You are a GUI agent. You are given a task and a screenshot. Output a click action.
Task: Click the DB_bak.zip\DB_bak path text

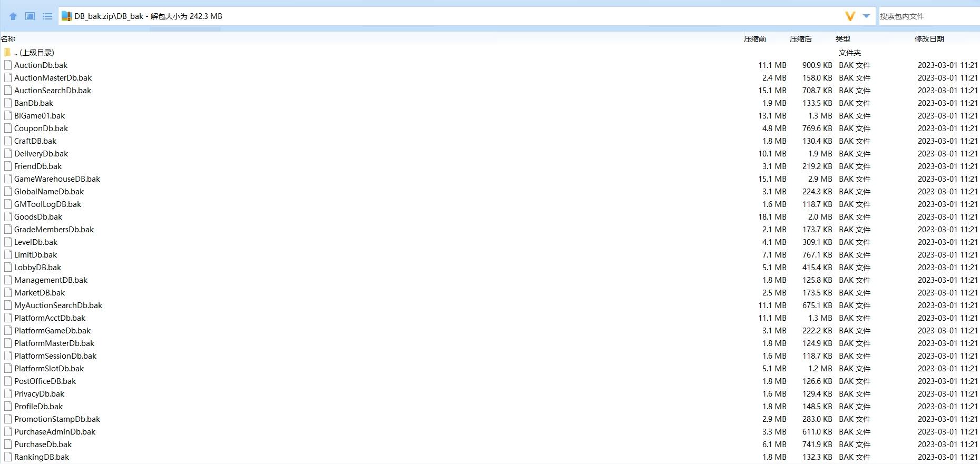click(x=109, y=16)
